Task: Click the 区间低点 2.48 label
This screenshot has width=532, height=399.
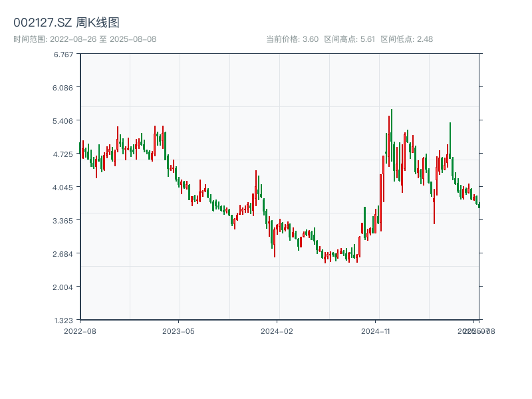Action: 406,39
